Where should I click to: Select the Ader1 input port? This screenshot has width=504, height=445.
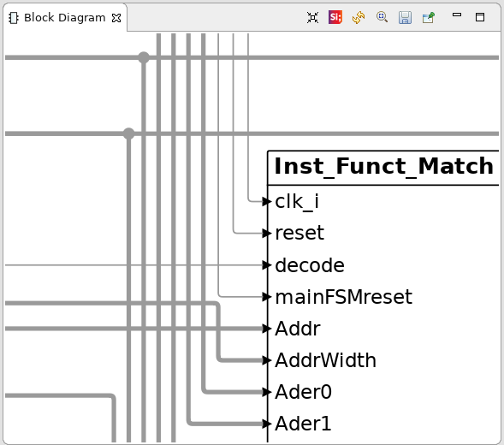tap(303, 424)
